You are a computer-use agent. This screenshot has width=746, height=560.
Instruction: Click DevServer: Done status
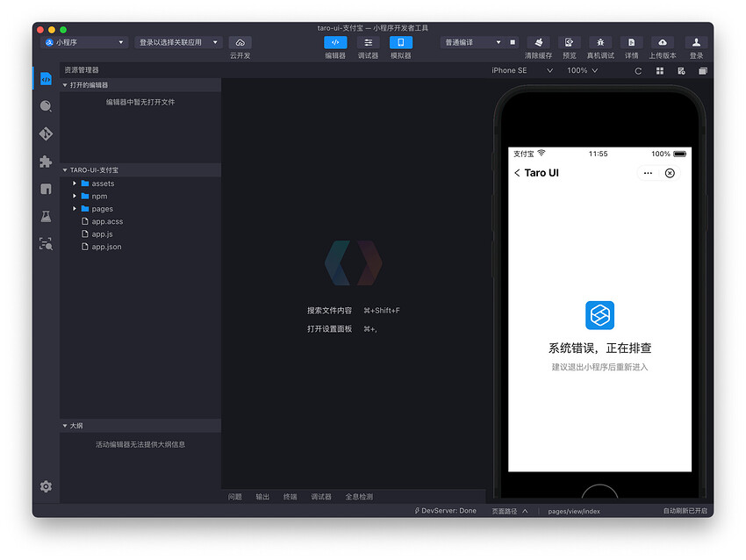pyautogui.click(x=445, y=511)
